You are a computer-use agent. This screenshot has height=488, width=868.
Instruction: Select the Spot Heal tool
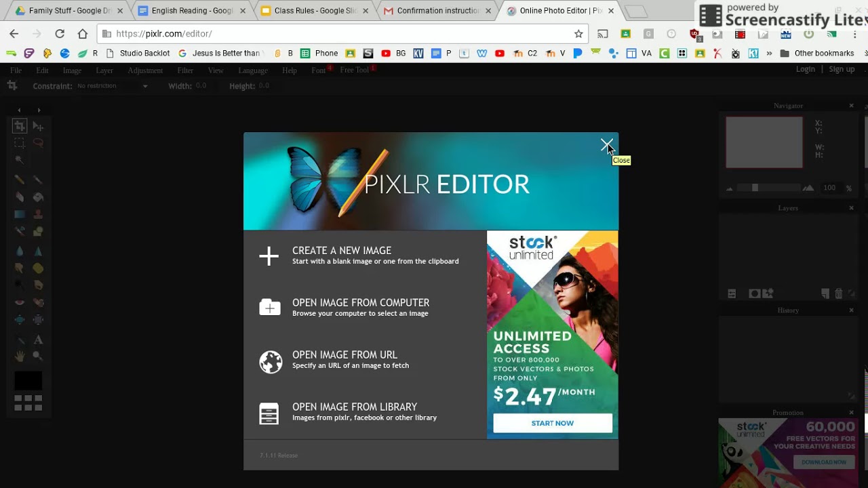point(38,302)
